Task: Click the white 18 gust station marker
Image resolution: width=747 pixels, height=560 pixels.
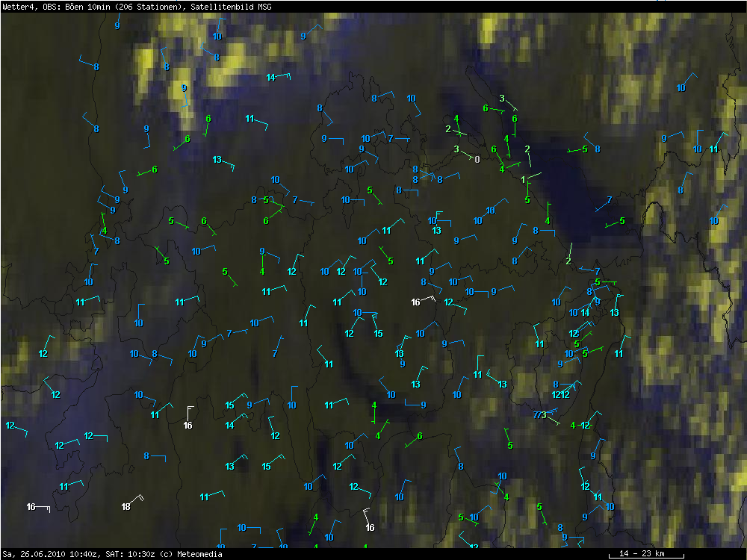Action: 125,507
